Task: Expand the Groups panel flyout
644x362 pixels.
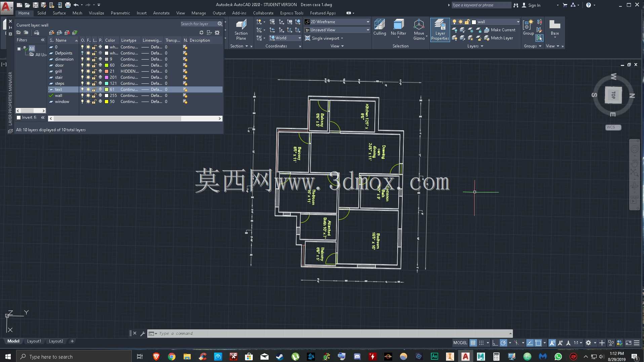Action: (x=532, y=46)
